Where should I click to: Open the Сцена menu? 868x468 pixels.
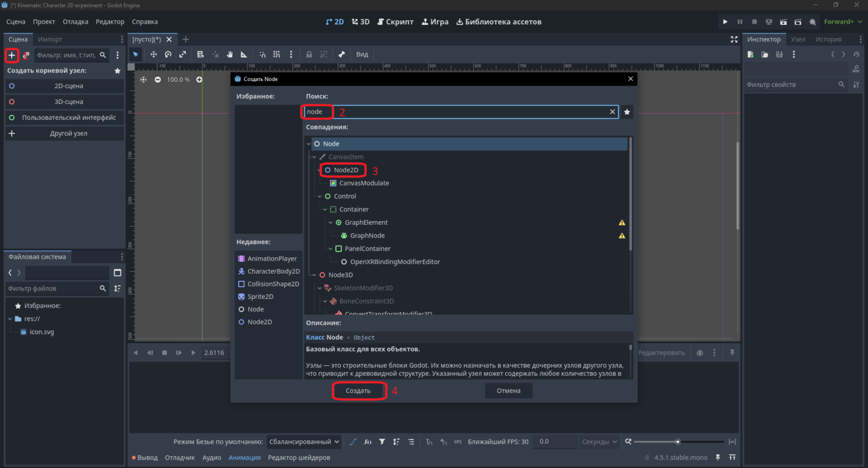click(16, 21)
